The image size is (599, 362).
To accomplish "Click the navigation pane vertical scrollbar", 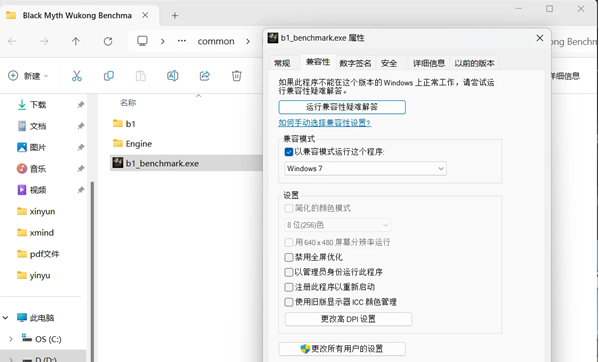I will click(92, 271).
